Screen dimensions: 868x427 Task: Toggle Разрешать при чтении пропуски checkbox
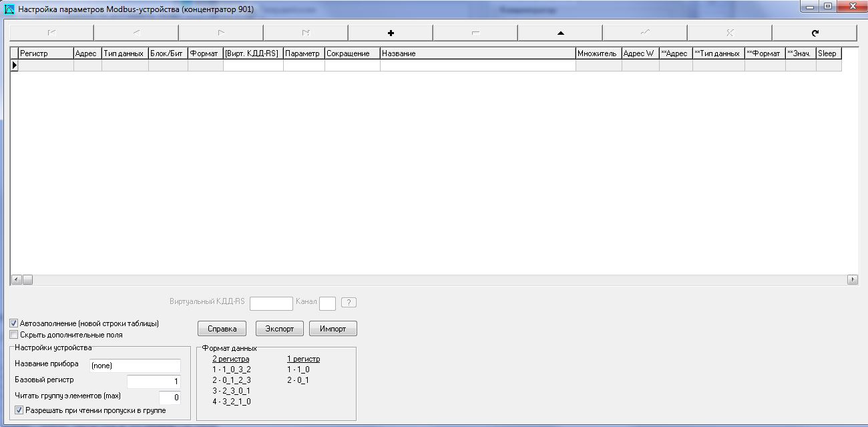click(x=19, y=410)
